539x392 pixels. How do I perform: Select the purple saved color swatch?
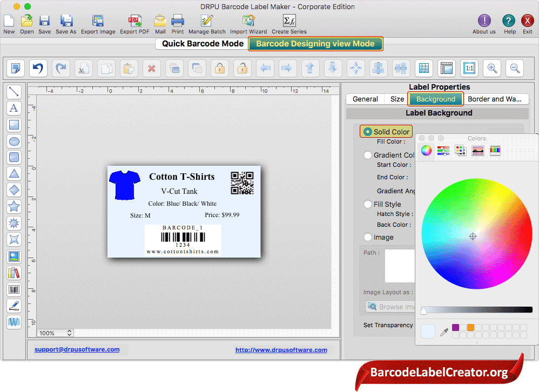(455, 327)
